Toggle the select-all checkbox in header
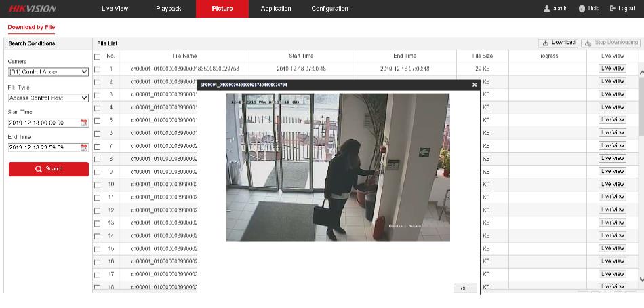644x308 pixels. coord(98,56)
